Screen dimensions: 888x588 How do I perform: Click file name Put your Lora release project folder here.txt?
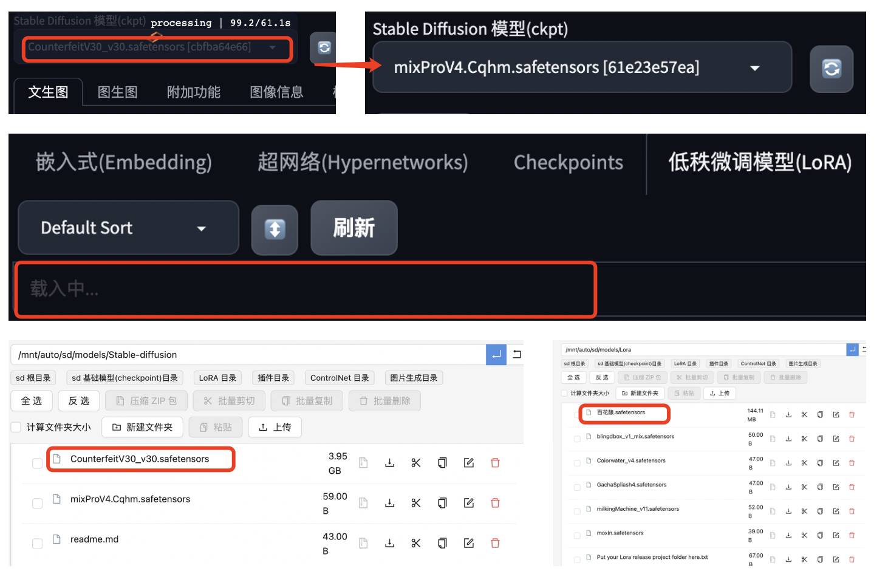tap(652, 557)
